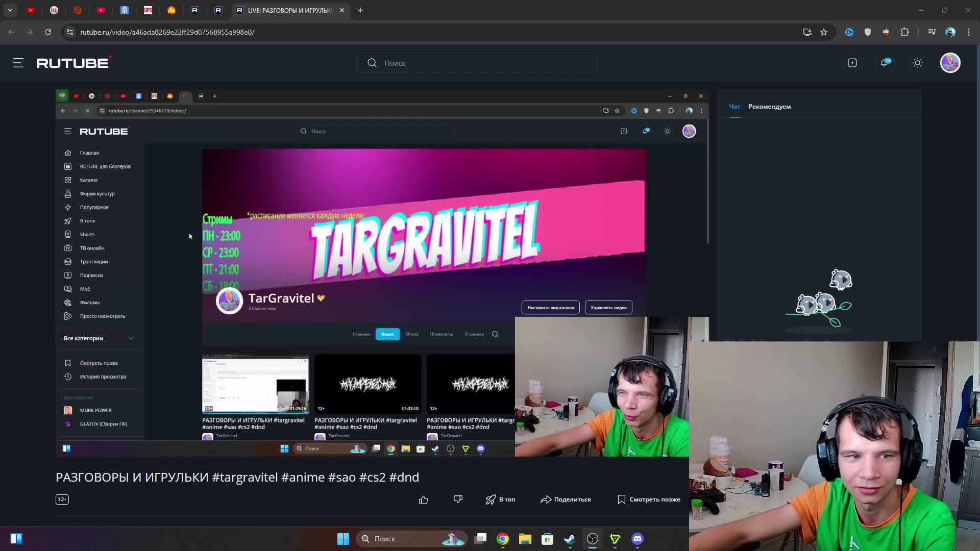Open Chrome from the taskbar

pyautogui.click(x=503, y=539)
